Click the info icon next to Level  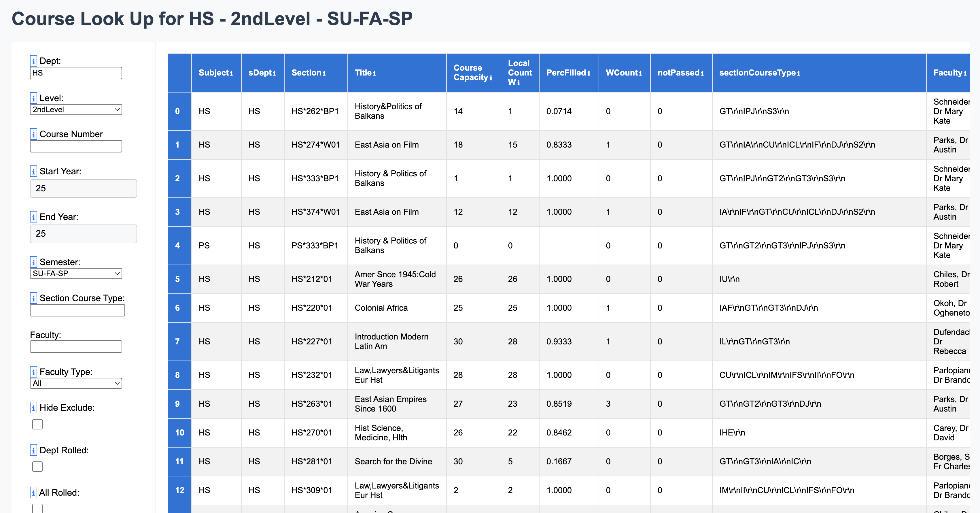33,98
